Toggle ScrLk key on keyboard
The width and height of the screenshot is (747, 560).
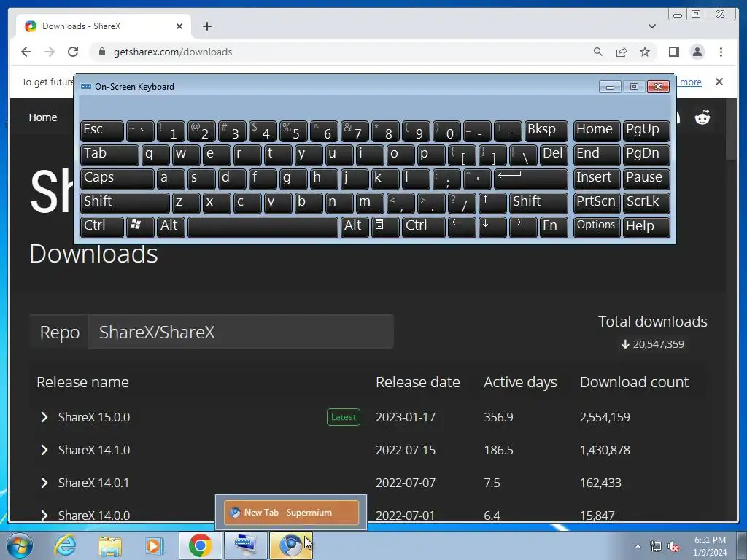point(646,203)
